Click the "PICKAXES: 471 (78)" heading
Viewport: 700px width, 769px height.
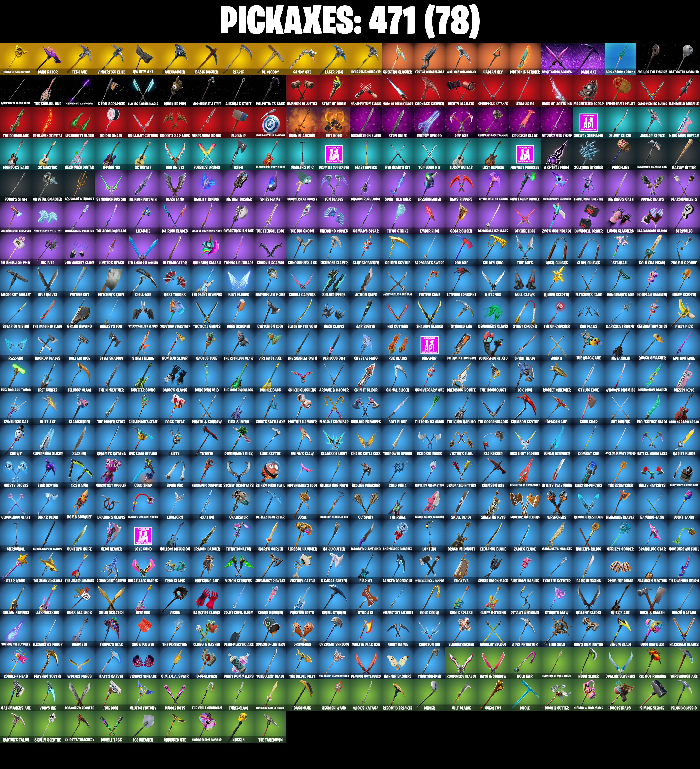point(350,21)
